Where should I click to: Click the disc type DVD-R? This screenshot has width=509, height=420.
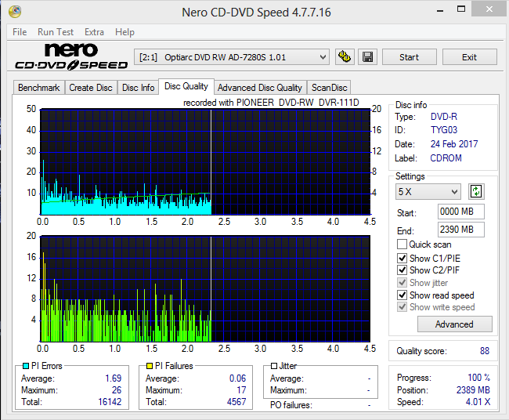(x=444, y=117)
